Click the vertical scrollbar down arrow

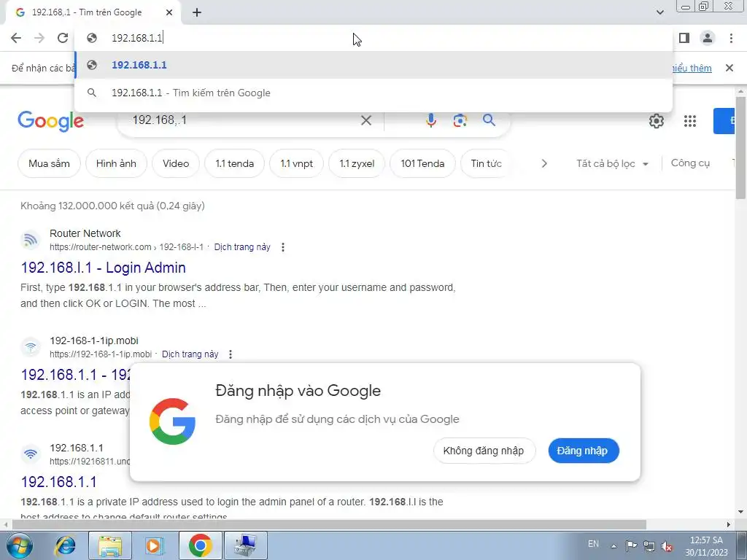[x=740, y=513]
